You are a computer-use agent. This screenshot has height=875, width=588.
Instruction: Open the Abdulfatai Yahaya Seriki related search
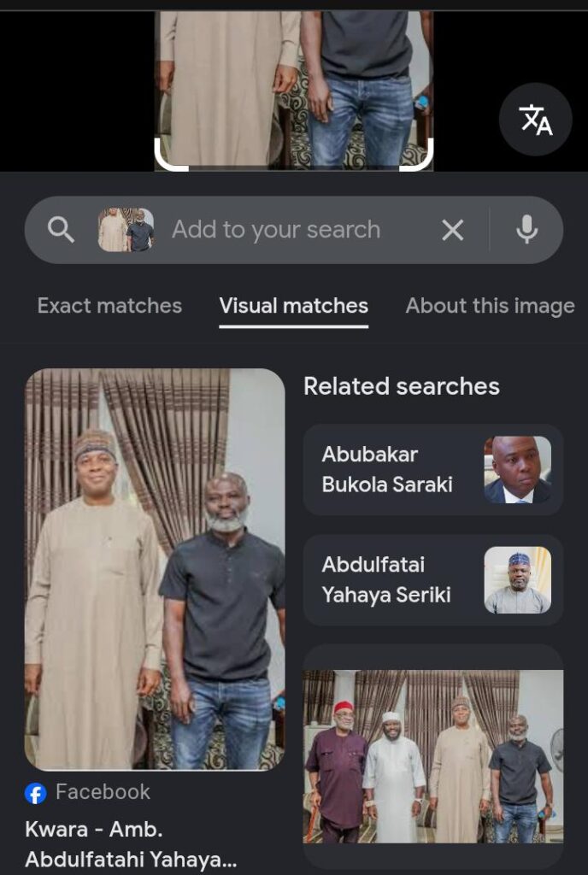click(x=433, y=580)
